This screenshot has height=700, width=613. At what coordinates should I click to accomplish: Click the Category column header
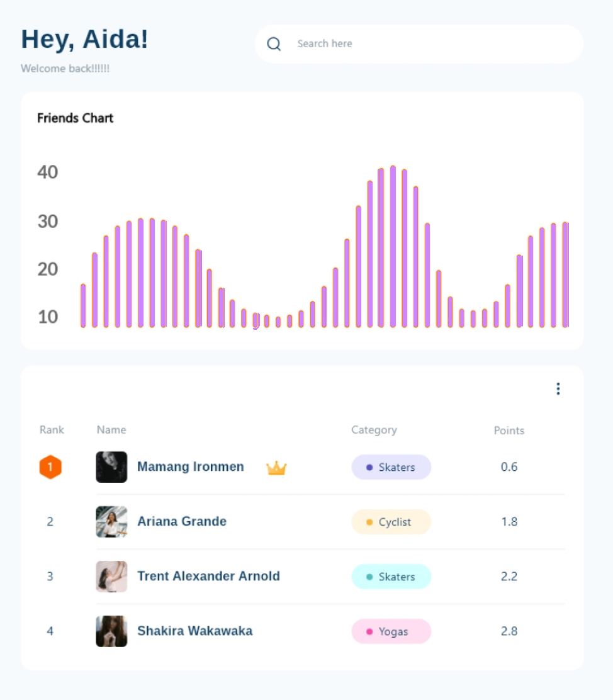[x=374, y=430]
